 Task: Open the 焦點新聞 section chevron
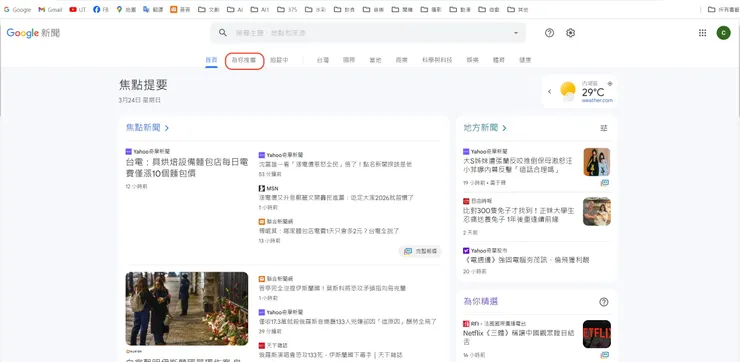167,128
